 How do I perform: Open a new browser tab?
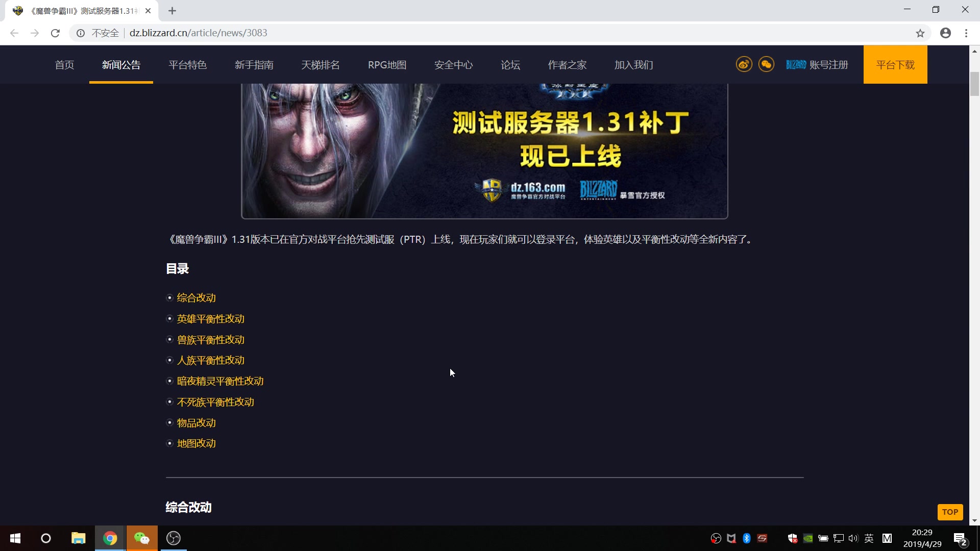(172, 11)
